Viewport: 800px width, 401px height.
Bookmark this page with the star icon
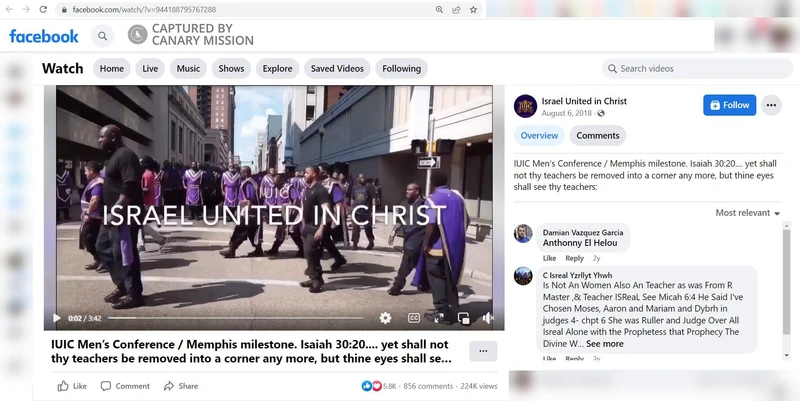[x=473, y=10]
